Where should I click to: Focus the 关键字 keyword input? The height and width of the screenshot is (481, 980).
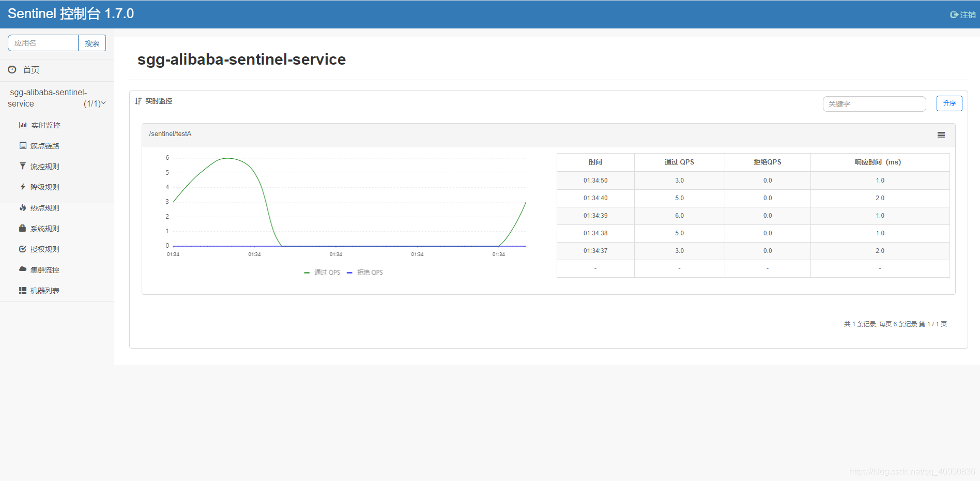point(875,104)
